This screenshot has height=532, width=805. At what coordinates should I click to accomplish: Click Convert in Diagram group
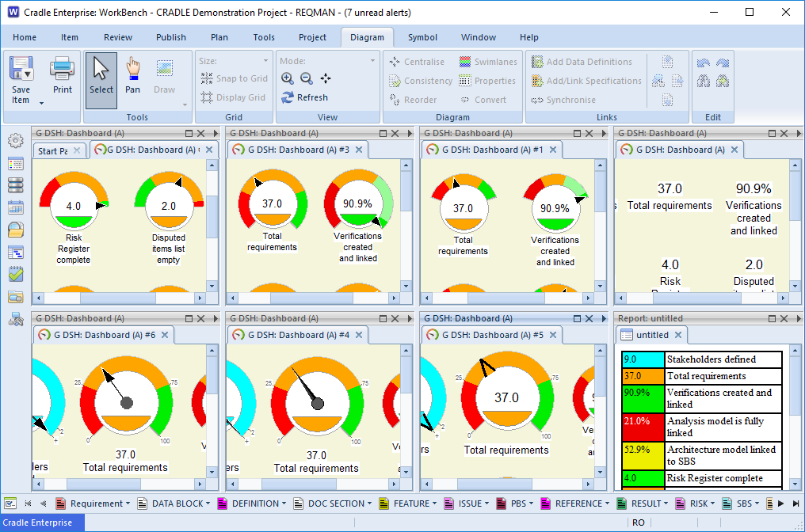483,100
